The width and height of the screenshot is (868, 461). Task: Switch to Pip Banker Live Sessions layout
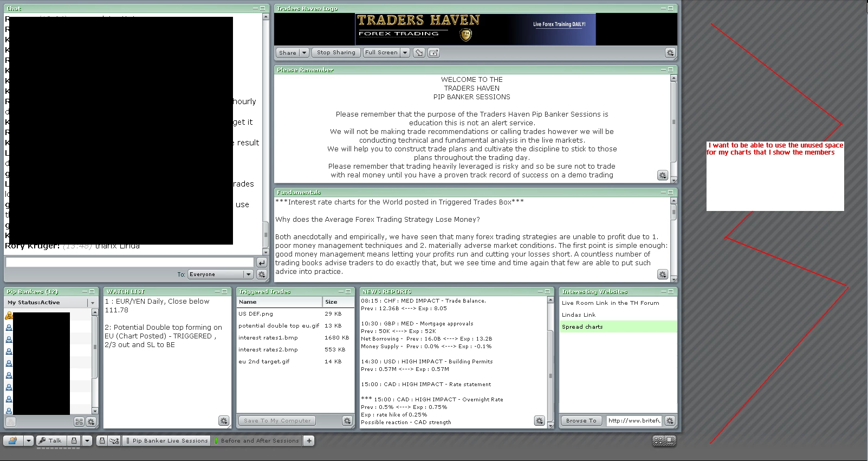(x=167, y=440)
